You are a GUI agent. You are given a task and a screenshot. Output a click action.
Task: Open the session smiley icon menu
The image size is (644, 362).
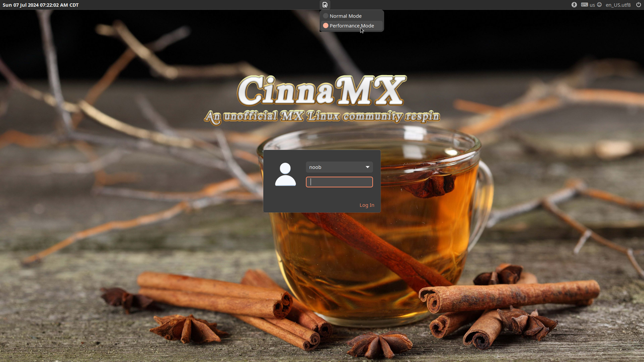tap(599, 5)
